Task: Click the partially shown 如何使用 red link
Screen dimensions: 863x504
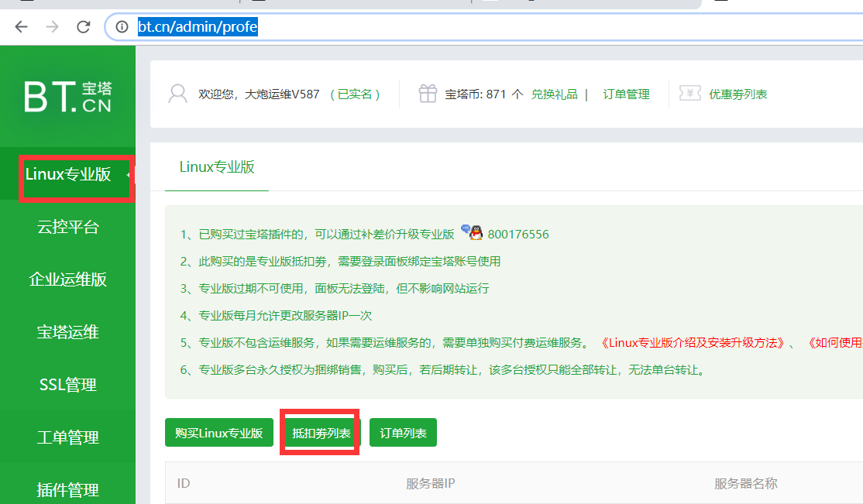Action: pyautogui.click(x=834, y=343)
